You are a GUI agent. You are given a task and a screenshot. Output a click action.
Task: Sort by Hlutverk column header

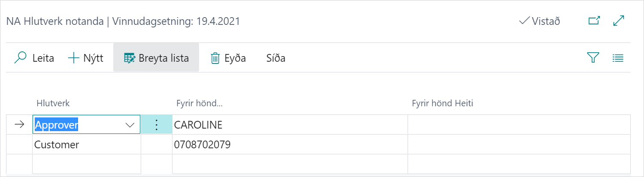coord(53,103)
